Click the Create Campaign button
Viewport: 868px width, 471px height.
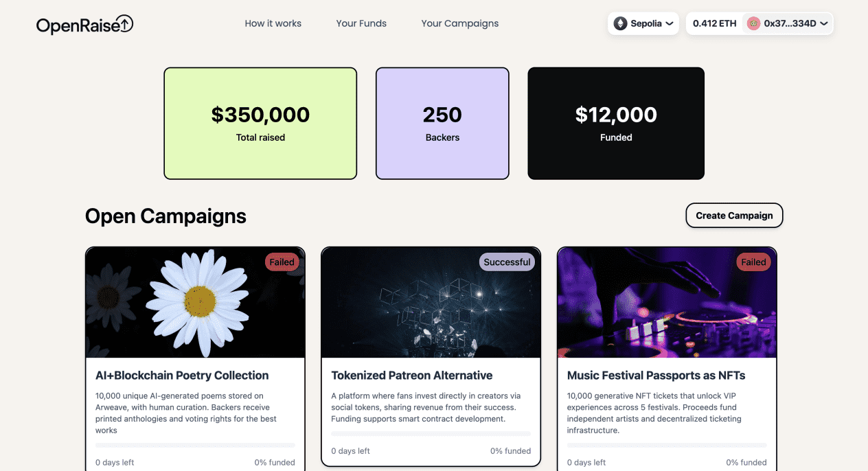[x=734, y=216]
